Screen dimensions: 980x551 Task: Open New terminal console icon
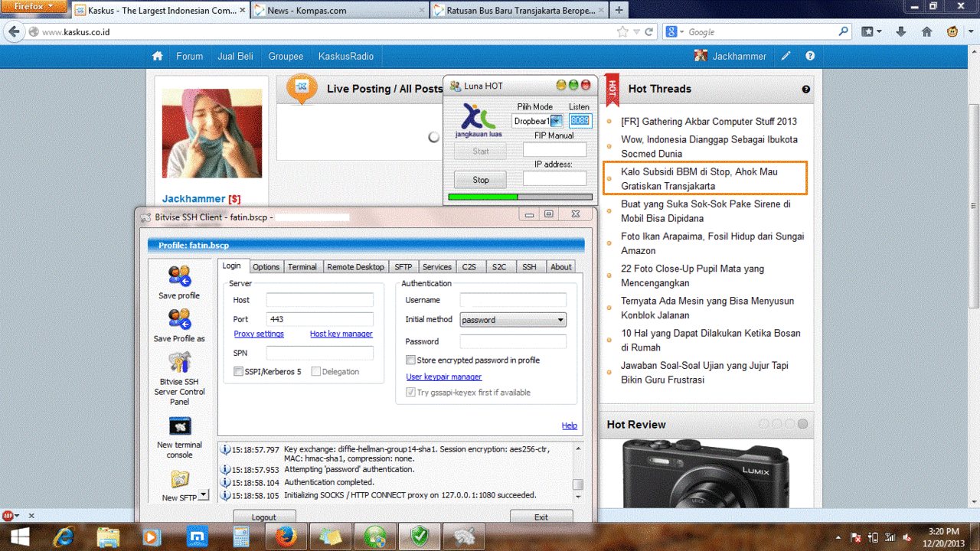179,426
